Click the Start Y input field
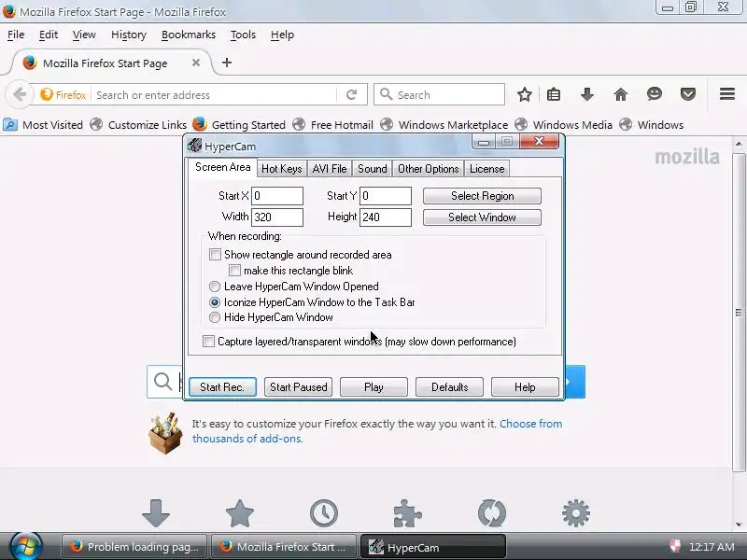The image size is (747, 560). [386, 196]
